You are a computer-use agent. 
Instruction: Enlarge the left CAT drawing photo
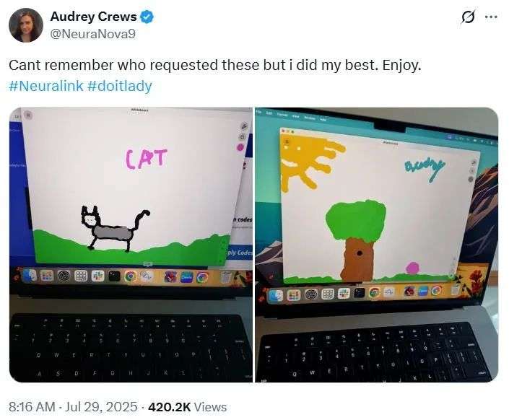[131, 245]
